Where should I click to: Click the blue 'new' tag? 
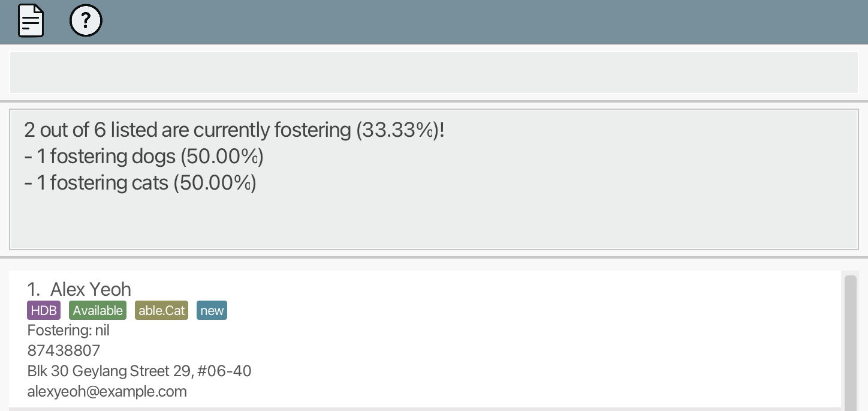click(212, 310)
